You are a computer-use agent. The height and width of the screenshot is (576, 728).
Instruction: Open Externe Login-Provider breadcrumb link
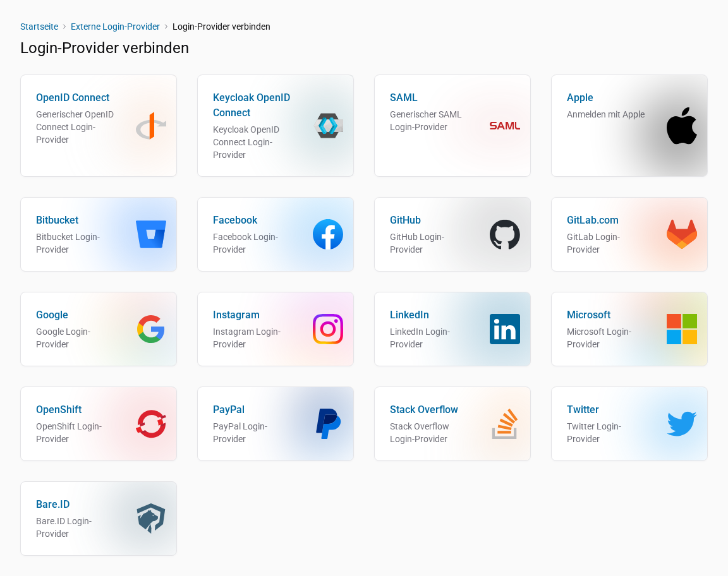click(115, 27)
